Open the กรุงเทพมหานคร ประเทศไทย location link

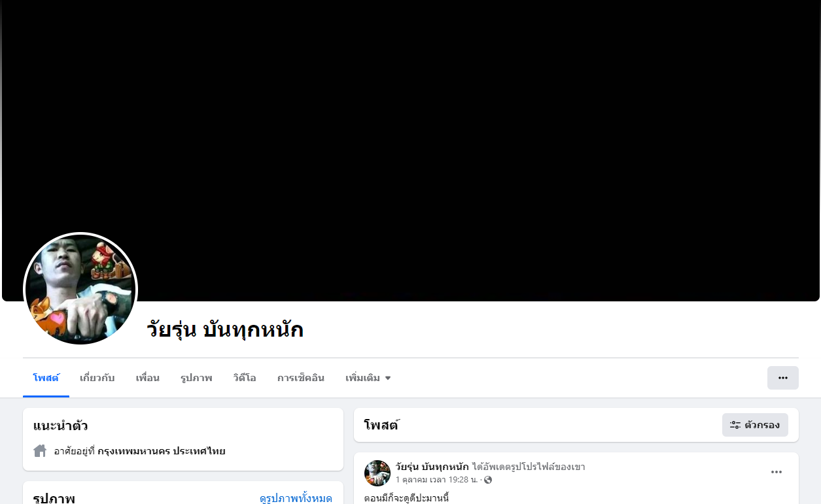[x=162, y=451]
